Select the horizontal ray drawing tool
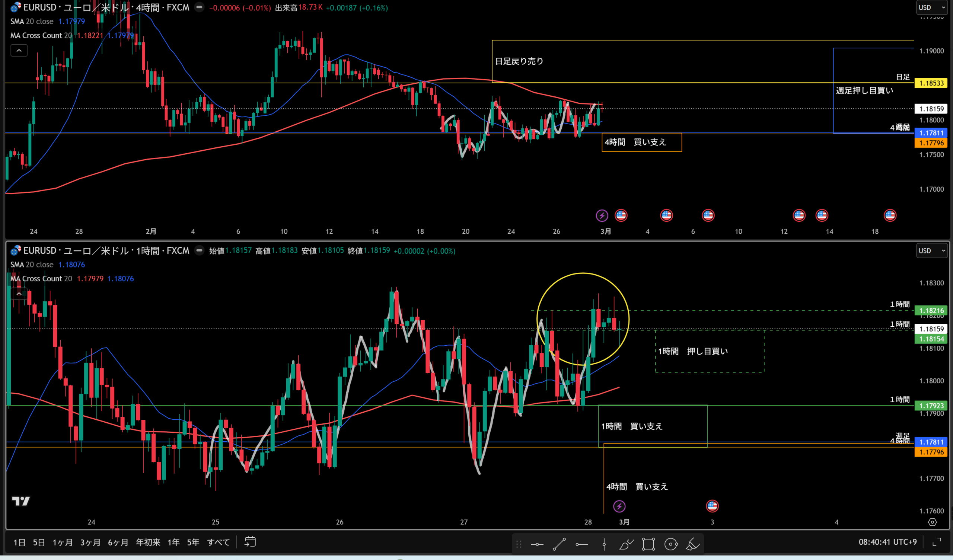This screenshot has width=953, height=560. tap(581, 544)
